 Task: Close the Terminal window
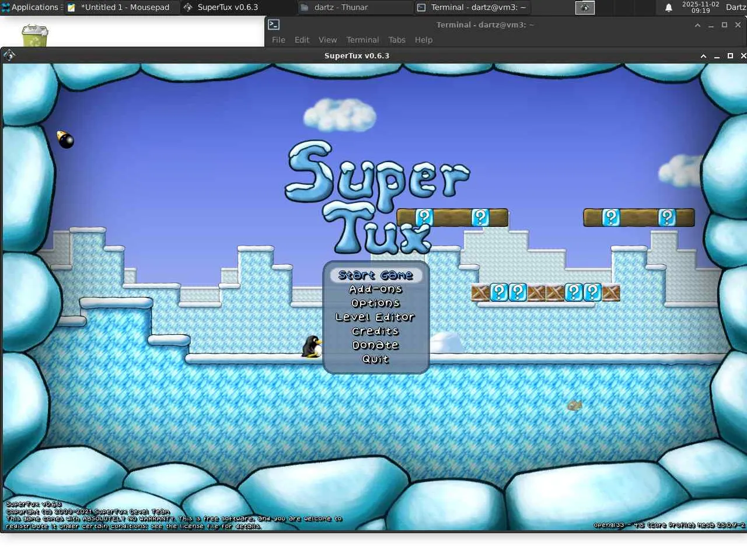click(738, 25)
